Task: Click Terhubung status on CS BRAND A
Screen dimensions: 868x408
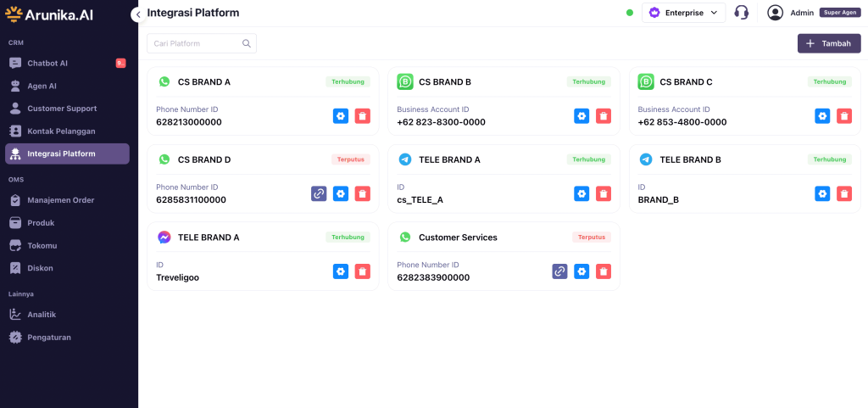Action: coord(348,82)
